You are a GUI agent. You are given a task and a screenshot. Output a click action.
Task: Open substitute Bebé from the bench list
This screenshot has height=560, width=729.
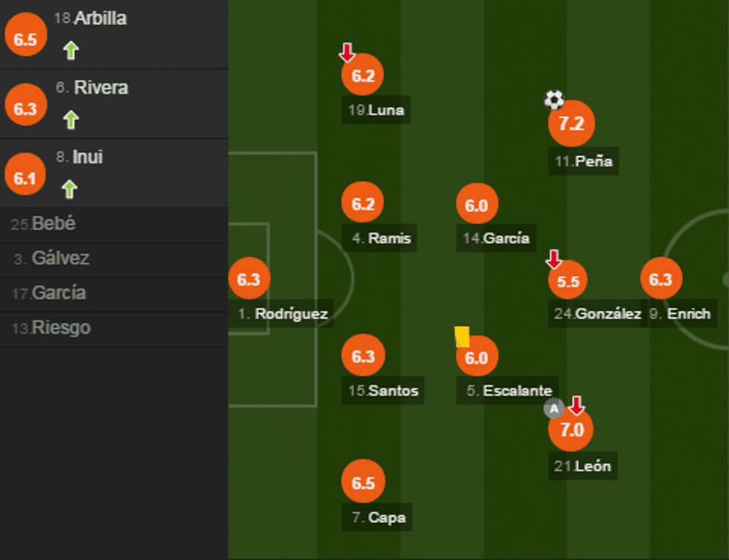(x=54, y=224)
